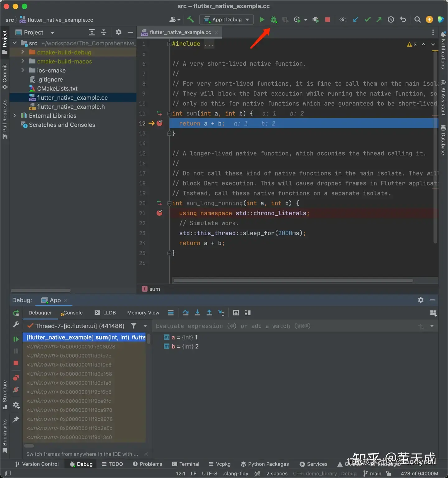Open Services tool window
The height and width of the screenshot is (478, 448).
coord(314,464)
